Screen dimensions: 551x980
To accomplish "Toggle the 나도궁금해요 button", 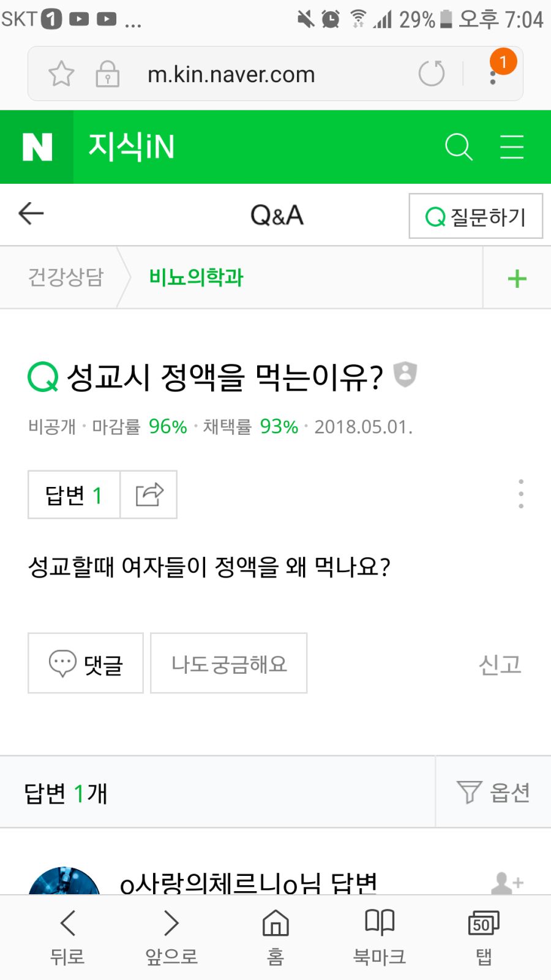I will click(229, 663).
